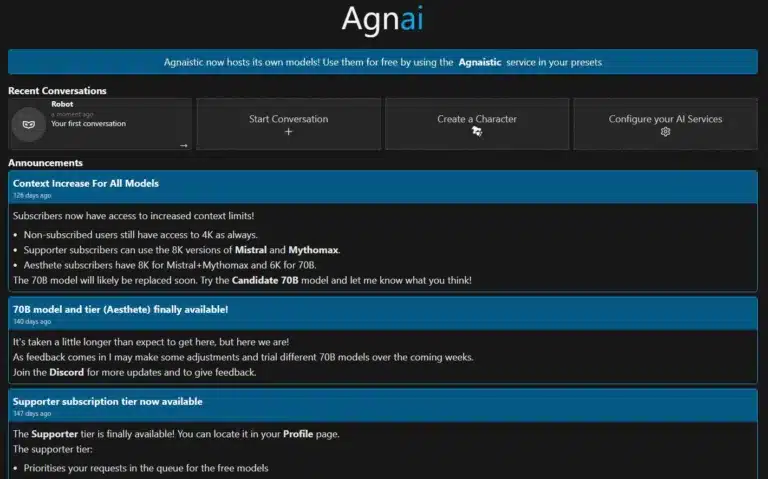Click the bold Agnaistic link in banner

[480, 62]
